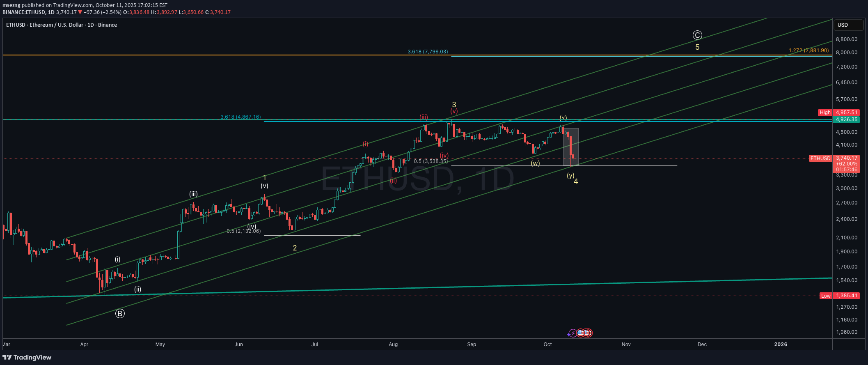Click the TradingView logo at bottom left

(x=27, y=357)
